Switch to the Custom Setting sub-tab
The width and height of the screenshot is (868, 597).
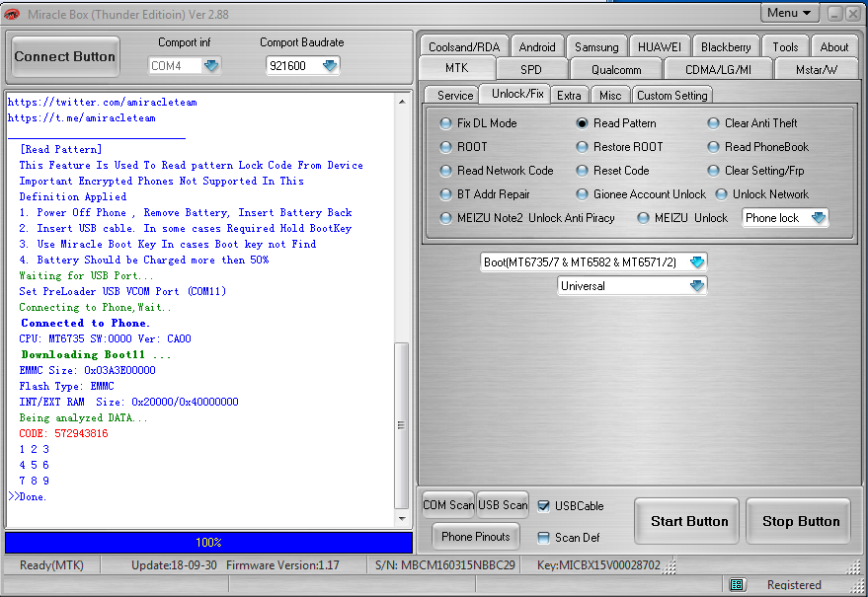tap(672, 95)
